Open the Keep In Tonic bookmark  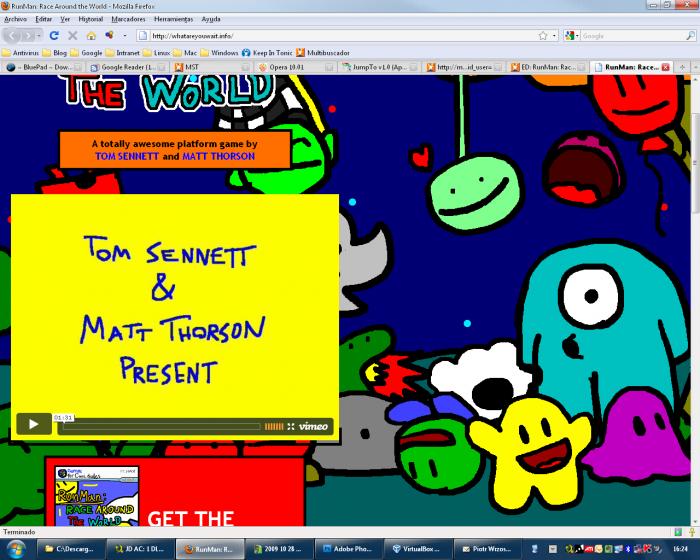pos(267,53)
